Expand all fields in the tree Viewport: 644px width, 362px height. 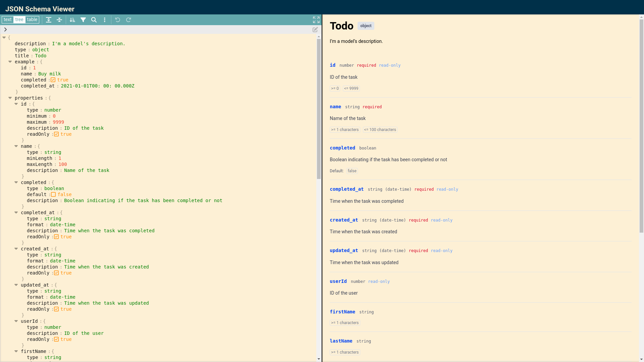(49, 20)
